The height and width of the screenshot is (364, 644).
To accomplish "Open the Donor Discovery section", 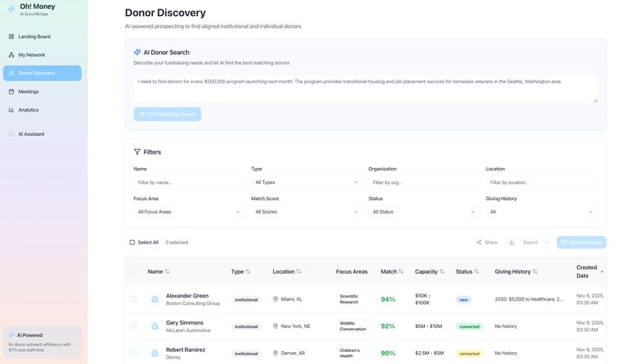I will (42, 74).
